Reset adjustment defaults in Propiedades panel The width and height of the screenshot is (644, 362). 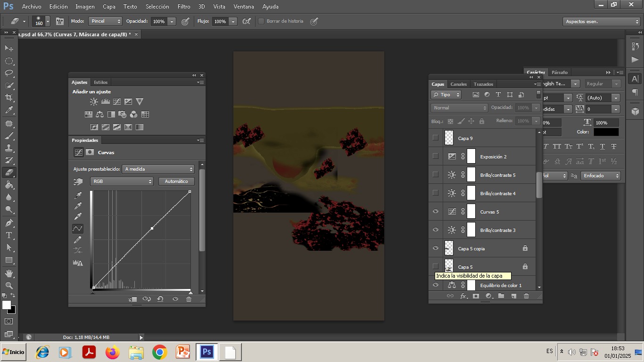160,299
